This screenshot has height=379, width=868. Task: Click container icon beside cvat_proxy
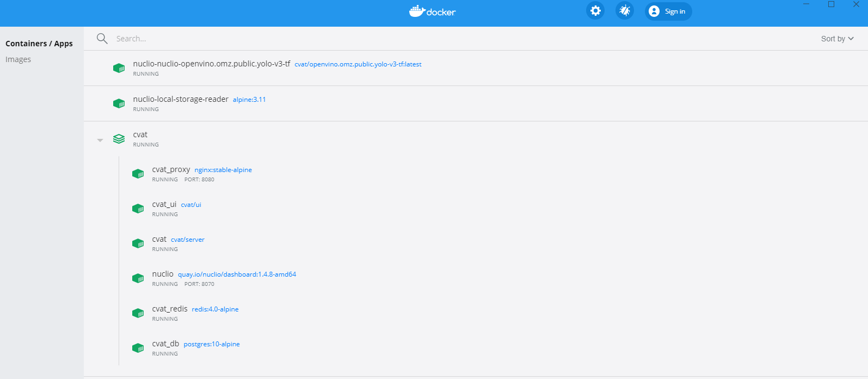coord(138,174)
